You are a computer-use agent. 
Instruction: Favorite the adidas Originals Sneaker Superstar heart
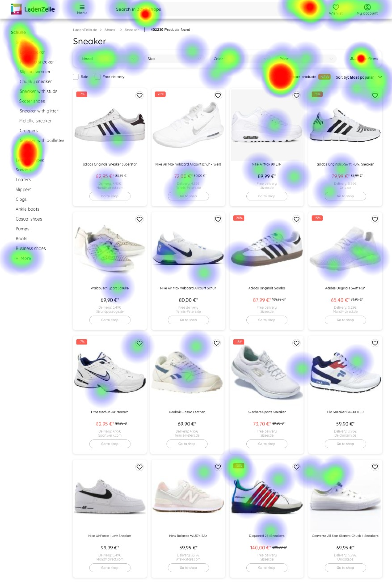[139, 95]
